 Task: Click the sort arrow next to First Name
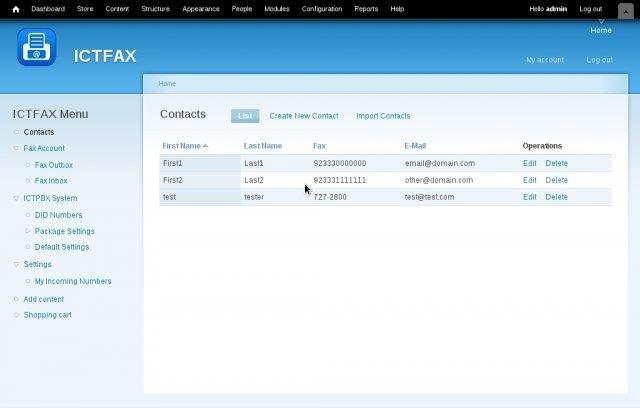click(x=205, y=146)
